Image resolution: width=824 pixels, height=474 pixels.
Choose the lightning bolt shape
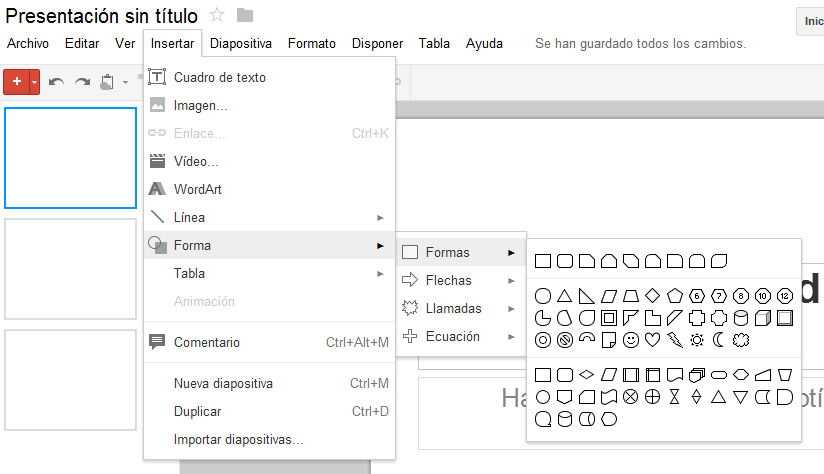675,340
